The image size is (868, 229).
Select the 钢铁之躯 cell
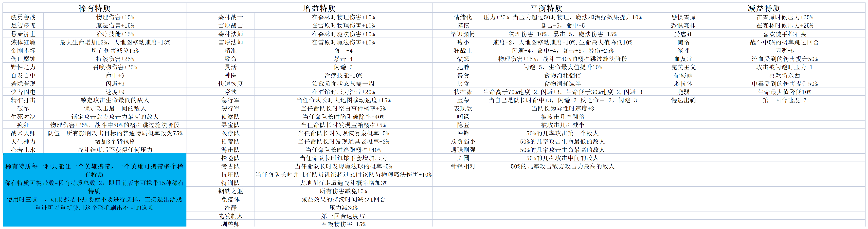pyautogui.click(x=231, y=191)
